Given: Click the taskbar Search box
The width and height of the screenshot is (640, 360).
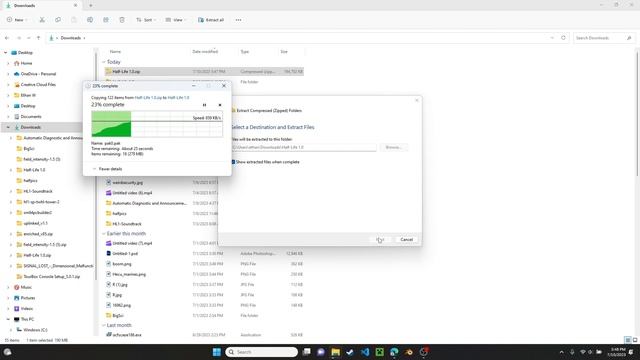Looking at the screenshot, I should click(262, 352).
